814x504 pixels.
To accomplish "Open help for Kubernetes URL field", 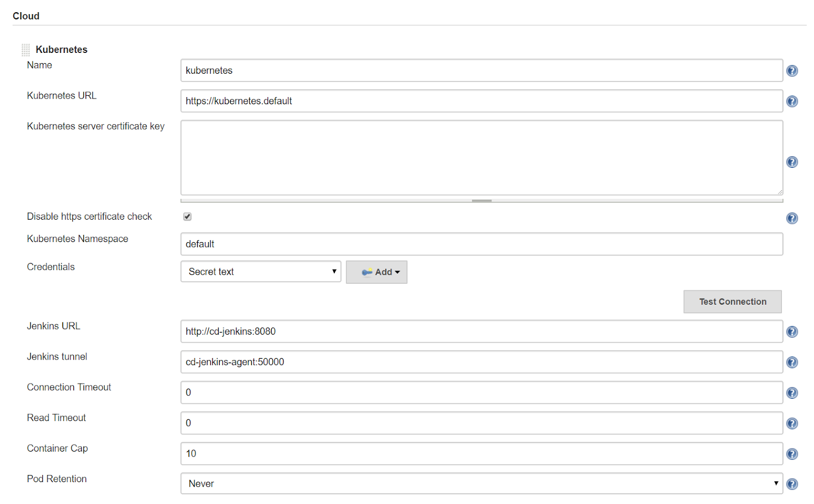I will 792,101.
